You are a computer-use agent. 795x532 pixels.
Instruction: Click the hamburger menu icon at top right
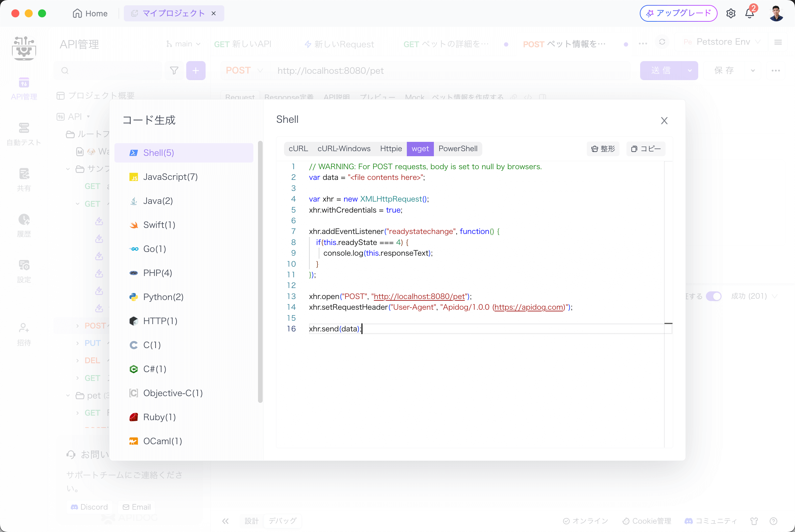(778, 42)
